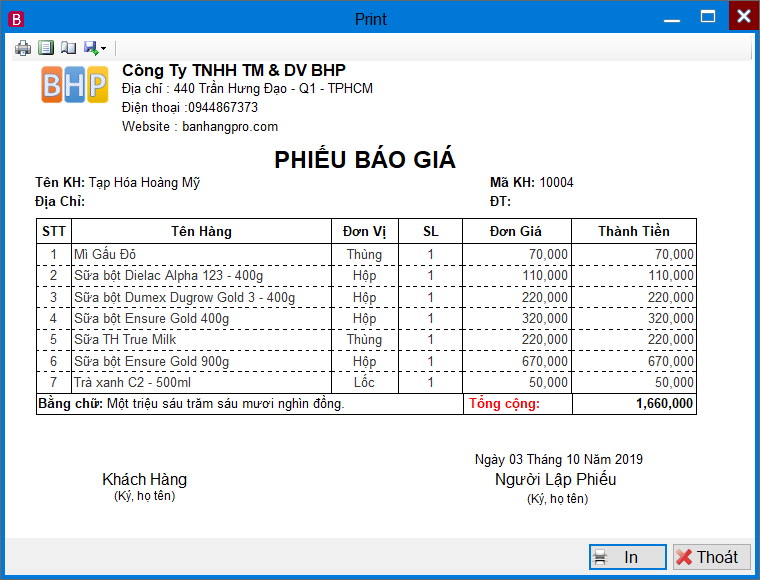
Task: Maximize the Print window
Action: point(708,17)
